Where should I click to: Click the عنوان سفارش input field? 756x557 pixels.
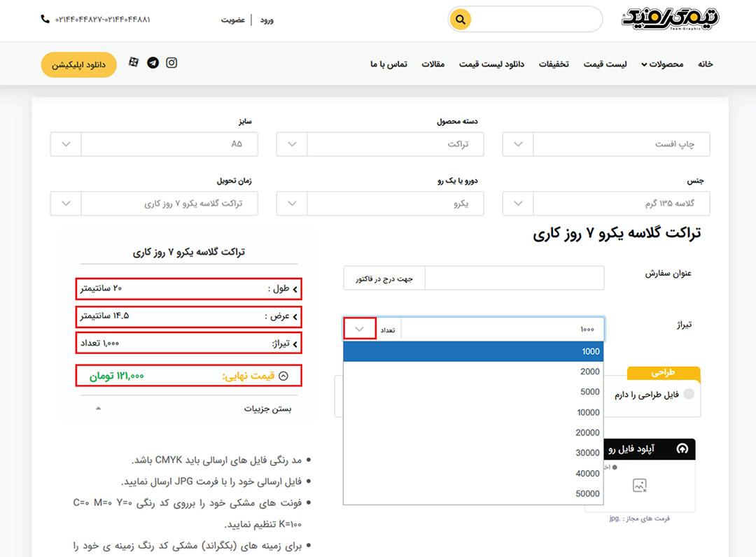point(514,278)
